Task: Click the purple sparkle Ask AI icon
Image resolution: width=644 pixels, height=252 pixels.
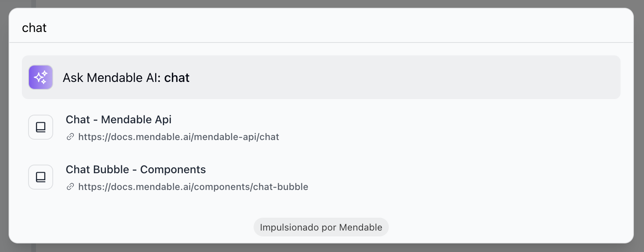Action: (x=41, y=77)
